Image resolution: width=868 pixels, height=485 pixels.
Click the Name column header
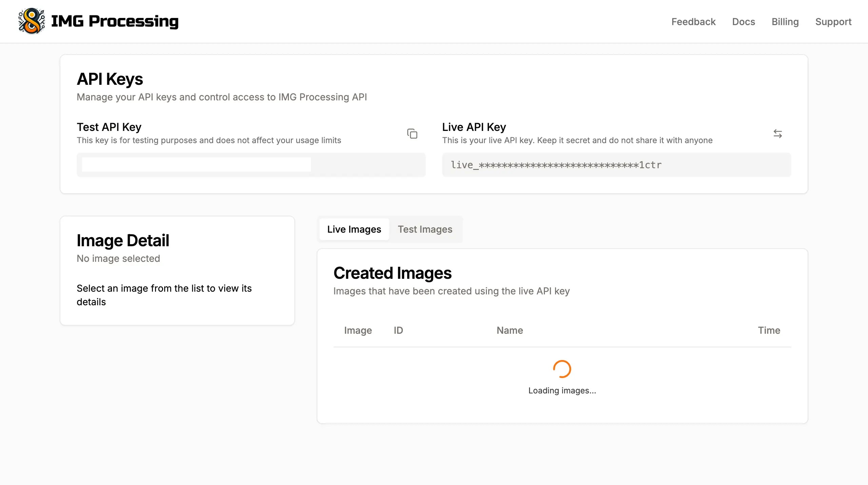click(x=510, y=330)
